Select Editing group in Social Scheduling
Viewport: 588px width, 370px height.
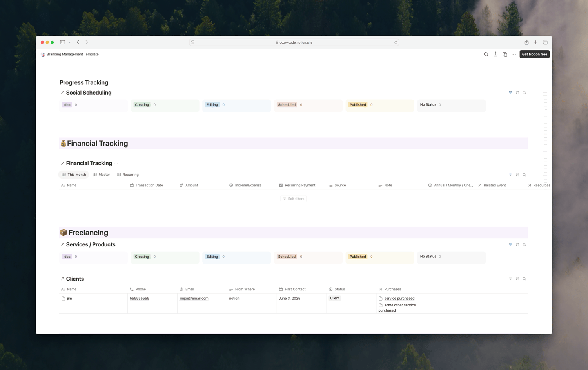click(x=212, y=105)
